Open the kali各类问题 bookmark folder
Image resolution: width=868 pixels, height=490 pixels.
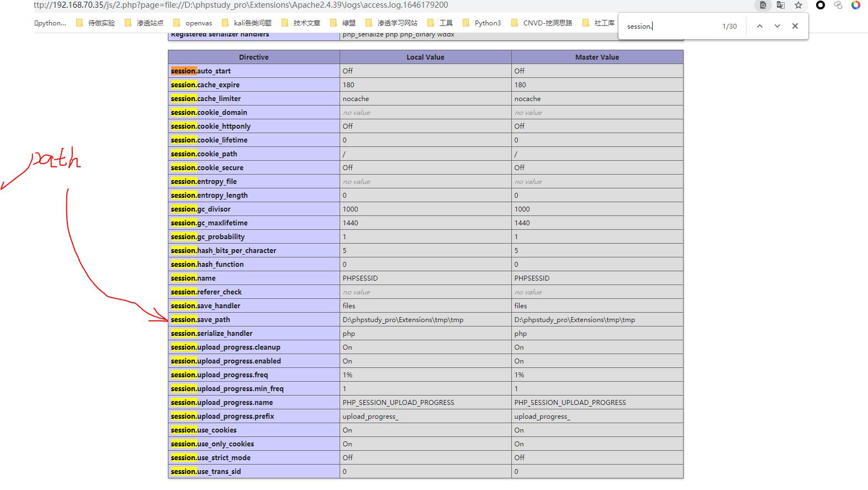click(247, 23)
